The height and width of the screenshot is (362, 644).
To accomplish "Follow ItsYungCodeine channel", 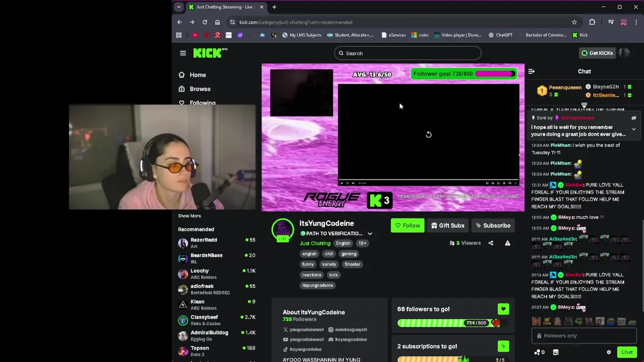I will click(408, 226).
